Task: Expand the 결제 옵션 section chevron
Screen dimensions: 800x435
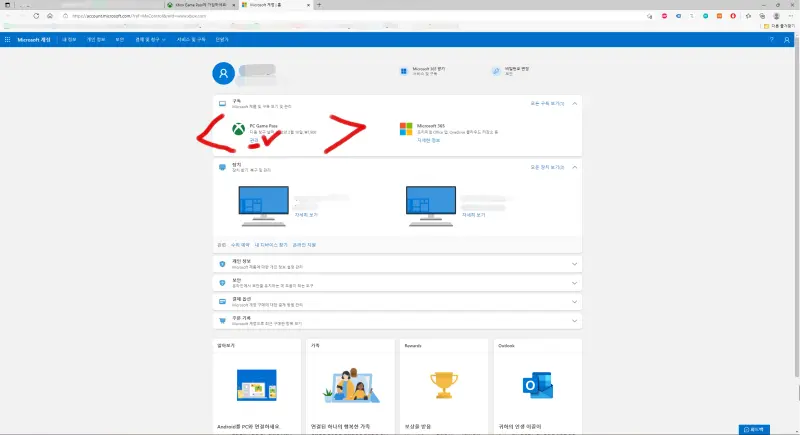Action: pos(574,302)
